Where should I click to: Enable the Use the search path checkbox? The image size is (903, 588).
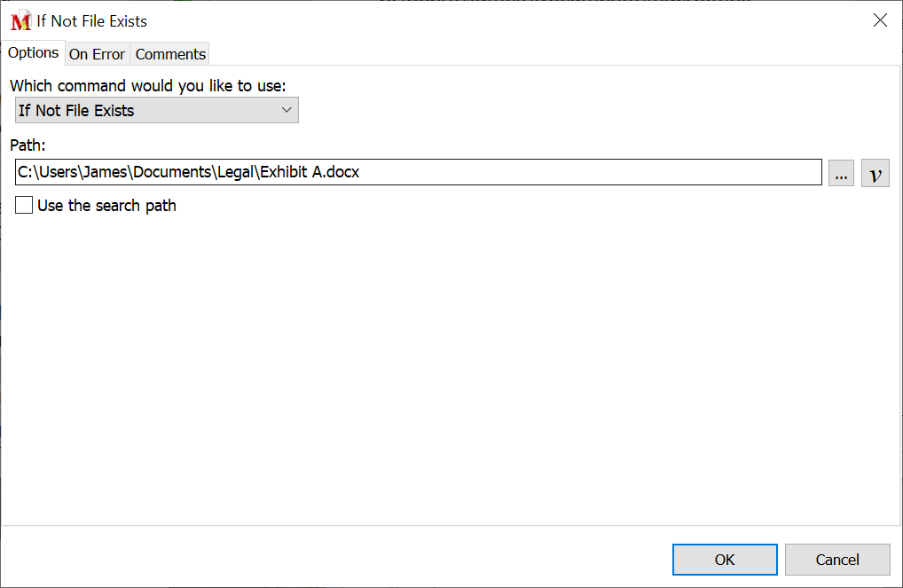tap(24, 206)
